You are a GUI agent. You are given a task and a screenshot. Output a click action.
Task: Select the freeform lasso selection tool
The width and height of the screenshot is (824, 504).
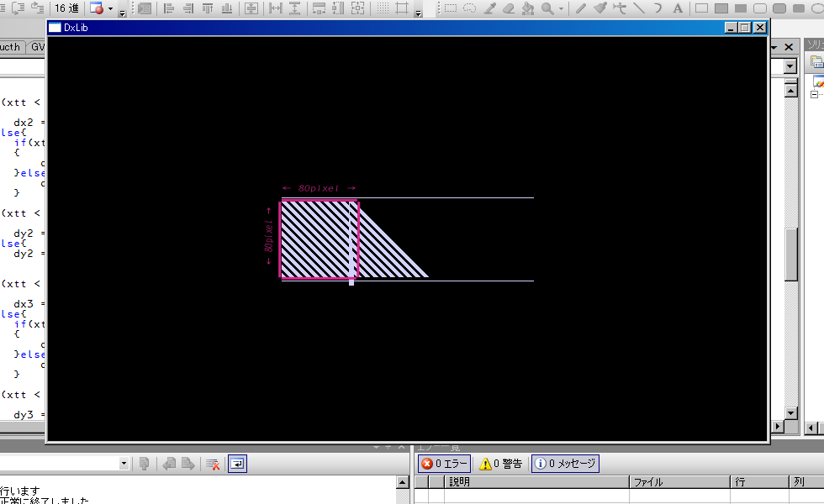(x=470, y=8)
